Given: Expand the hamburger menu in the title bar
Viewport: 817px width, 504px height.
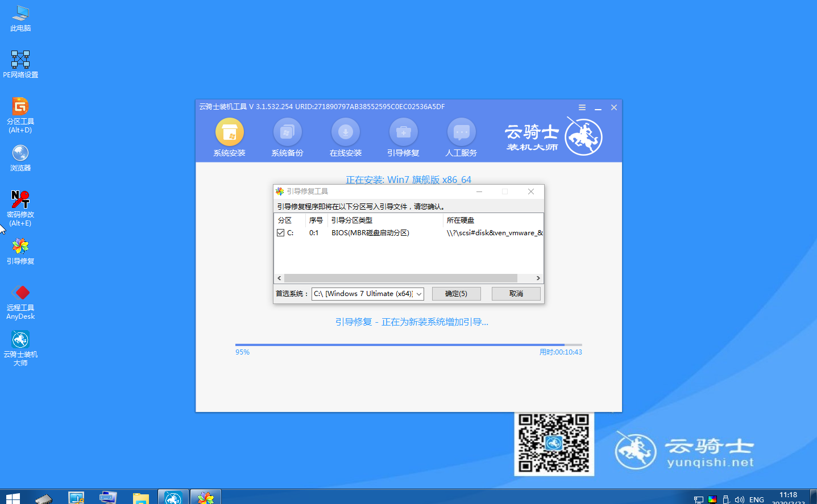Looking at the screenshot, I should coord(582,107).
